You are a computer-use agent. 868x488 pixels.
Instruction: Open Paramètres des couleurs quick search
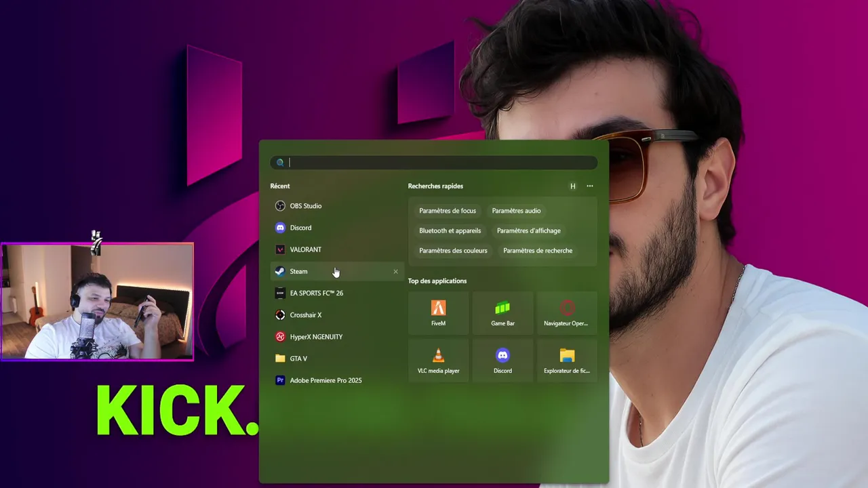click(453, 251)
